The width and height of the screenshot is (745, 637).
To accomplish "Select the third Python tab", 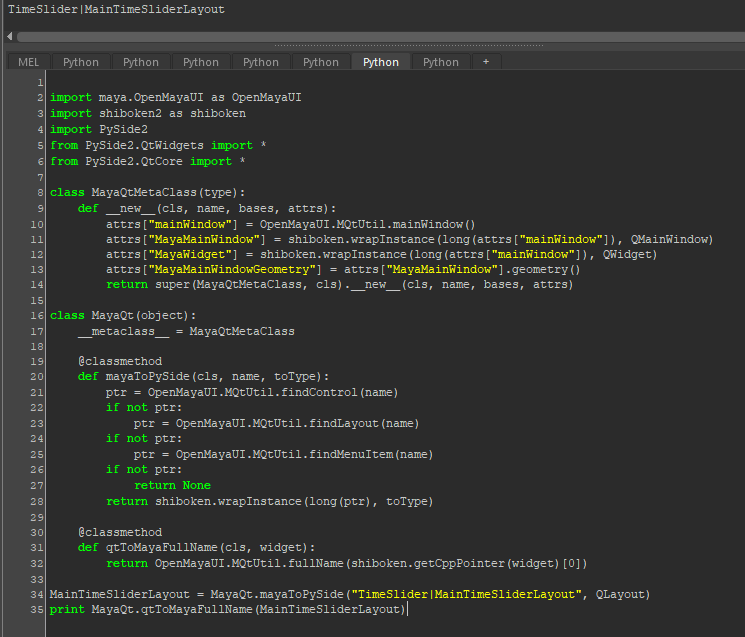I will pos(201,62).
